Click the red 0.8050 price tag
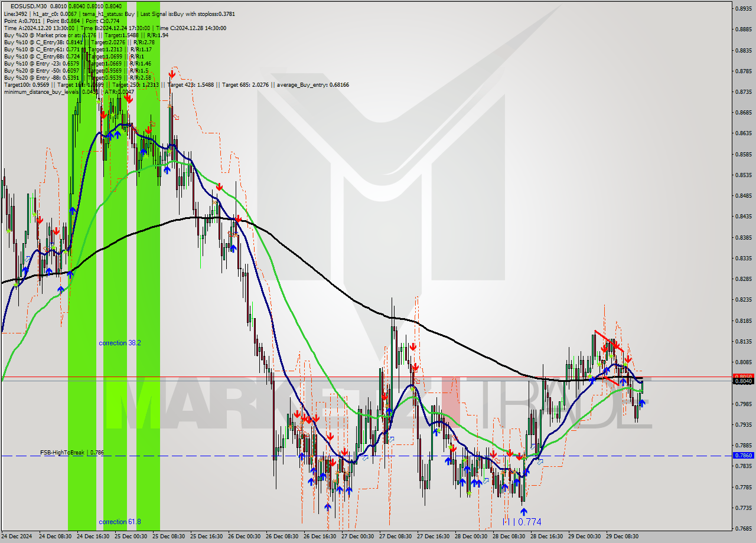 (x=743, y=377)
